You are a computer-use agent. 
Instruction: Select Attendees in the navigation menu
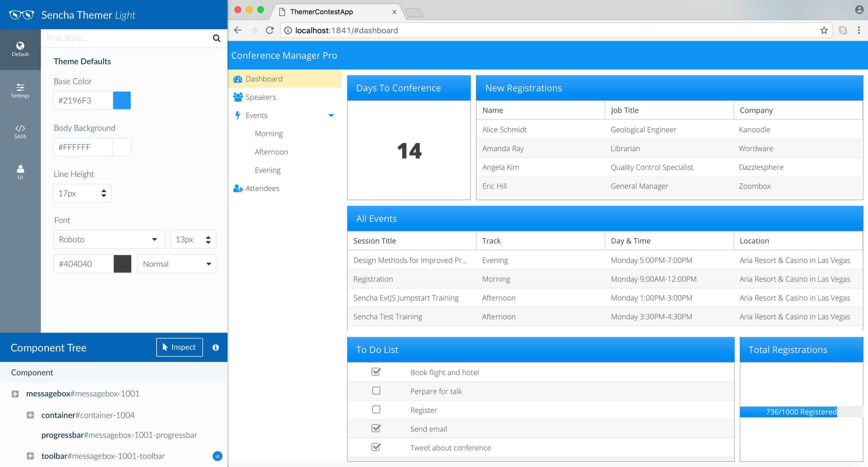(x=262, y=188)
